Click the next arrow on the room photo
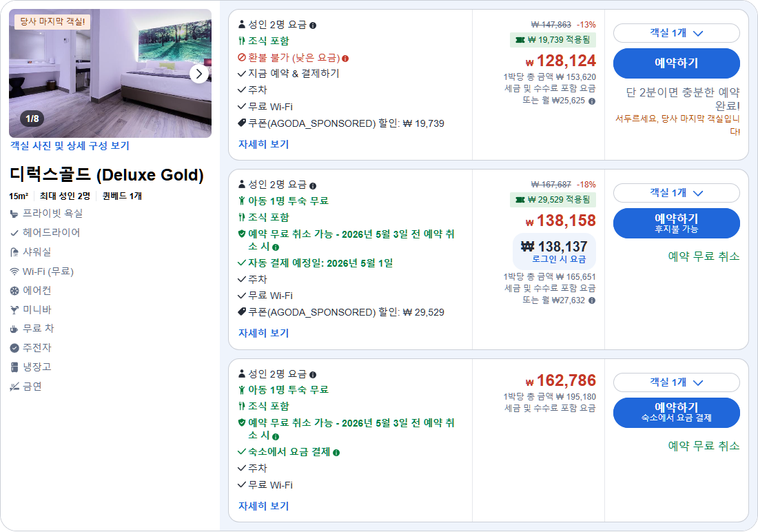758x532 pixels. (199, 73)
